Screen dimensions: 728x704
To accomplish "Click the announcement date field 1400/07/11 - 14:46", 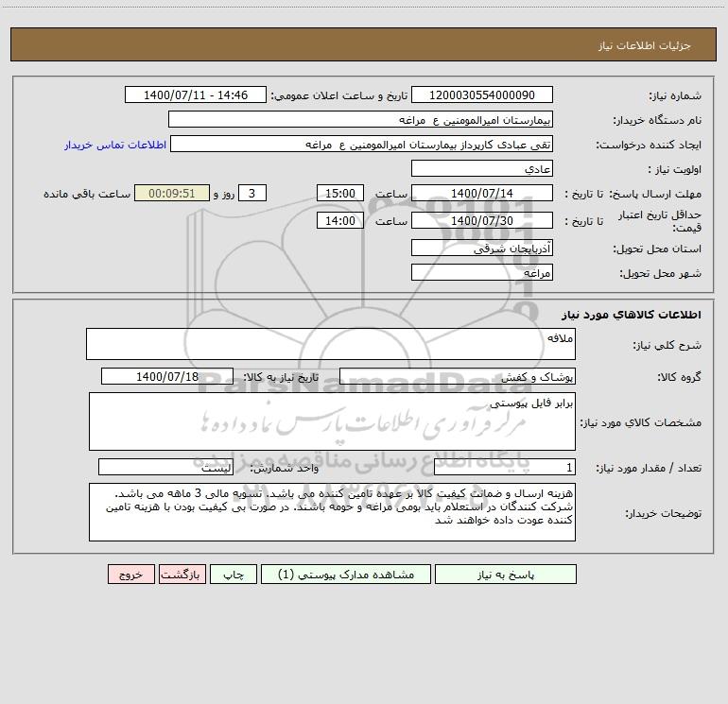I will tap(196, 94).
